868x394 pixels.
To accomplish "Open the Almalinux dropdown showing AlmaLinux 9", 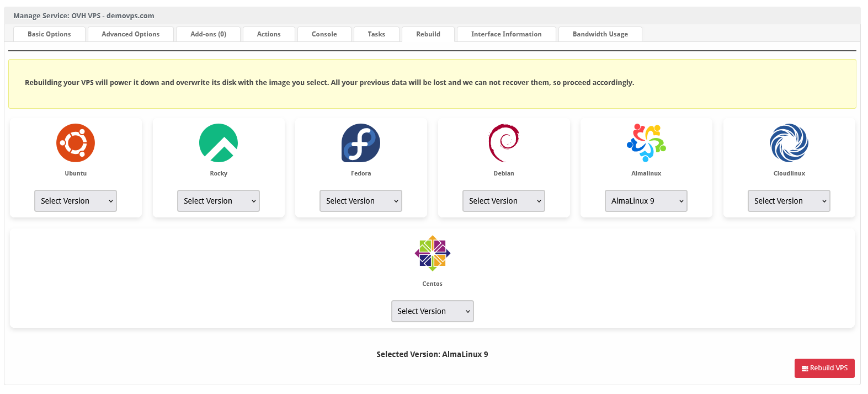I will pos(646,201).
